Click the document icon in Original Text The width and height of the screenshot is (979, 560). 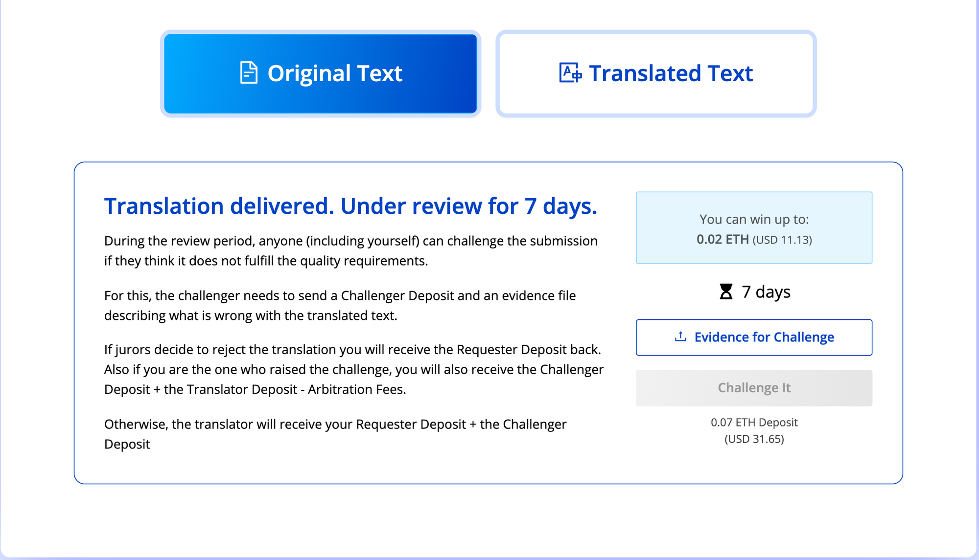249,73
